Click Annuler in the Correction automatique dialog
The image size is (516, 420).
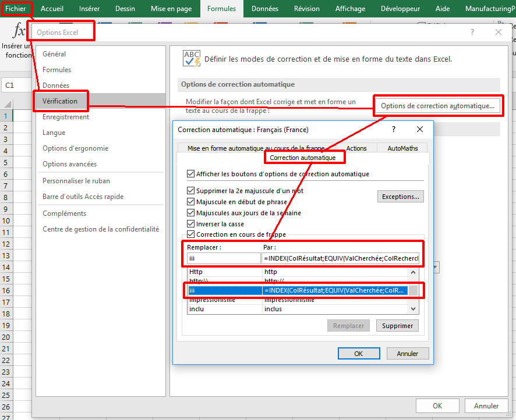click(408, 354)
